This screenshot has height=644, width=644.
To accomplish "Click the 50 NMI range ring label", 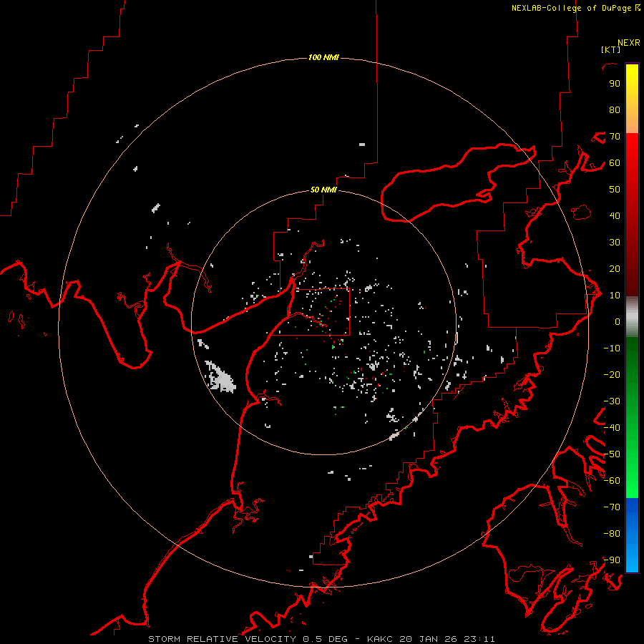I will (x=323, y=190).
